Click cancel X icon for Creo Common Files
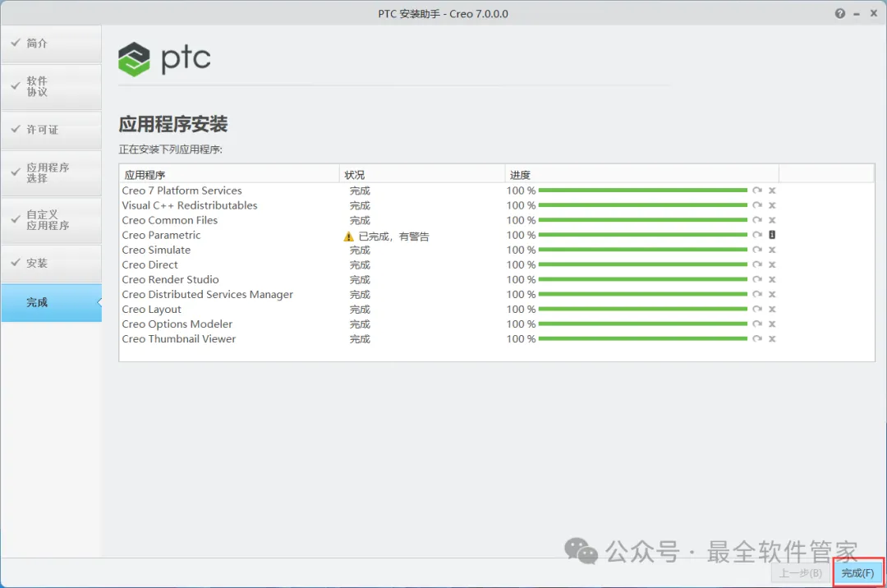Viewport: 887px width, 588px height. [772, 220]
